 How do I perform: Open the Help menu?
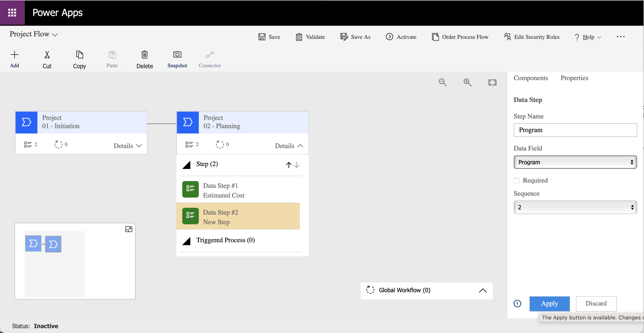click(x=588, y=37)
